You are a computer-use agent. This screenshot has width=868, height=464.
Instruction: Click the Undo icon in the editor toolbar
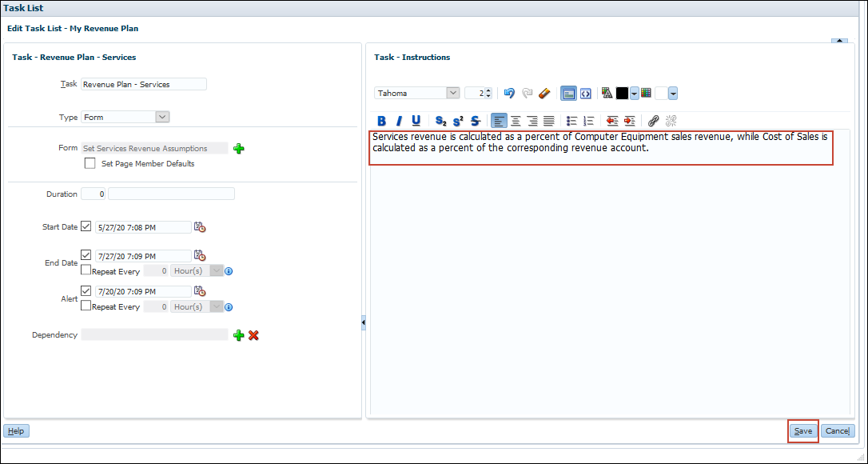[x=509, y=93]
